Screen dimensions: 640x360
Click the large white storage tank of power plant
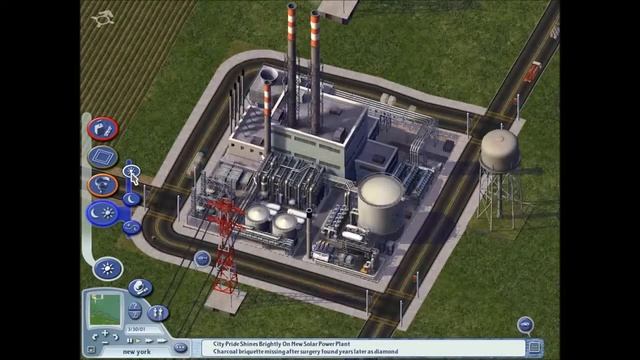tap(380, 204)
